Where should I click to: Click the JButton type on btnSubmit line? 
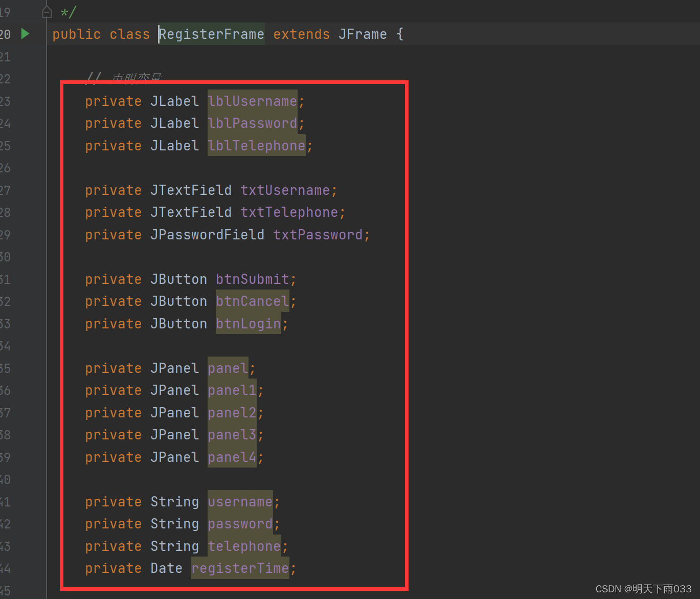pos(179,279)
